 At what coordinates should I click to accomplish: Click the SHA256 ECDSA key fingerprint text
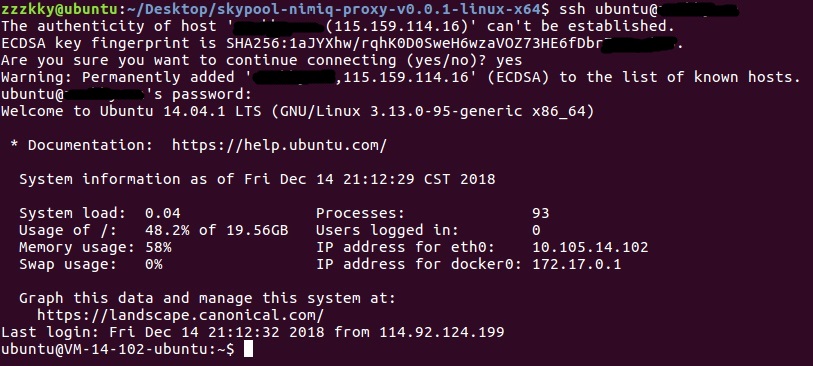click(452, 44)
